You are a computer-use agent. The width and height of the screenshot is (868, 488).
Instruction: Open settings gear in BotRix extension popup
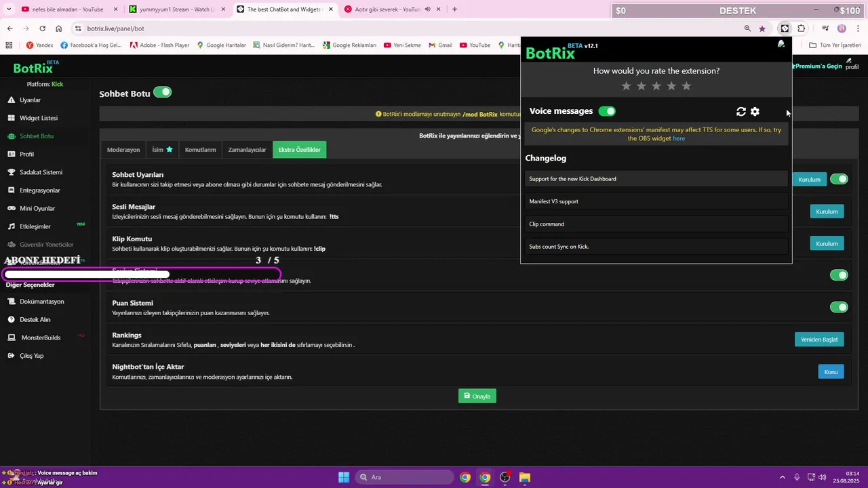pos(755,112)
